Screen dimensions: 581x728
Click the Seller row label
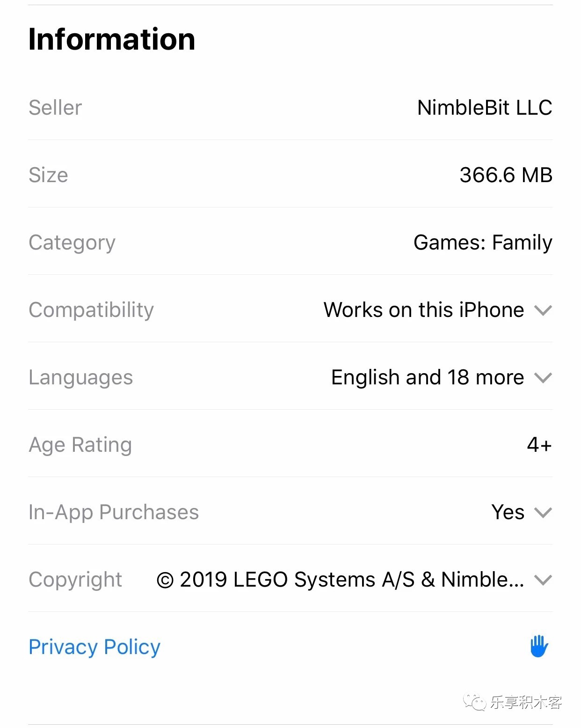(x=55, y=108)
